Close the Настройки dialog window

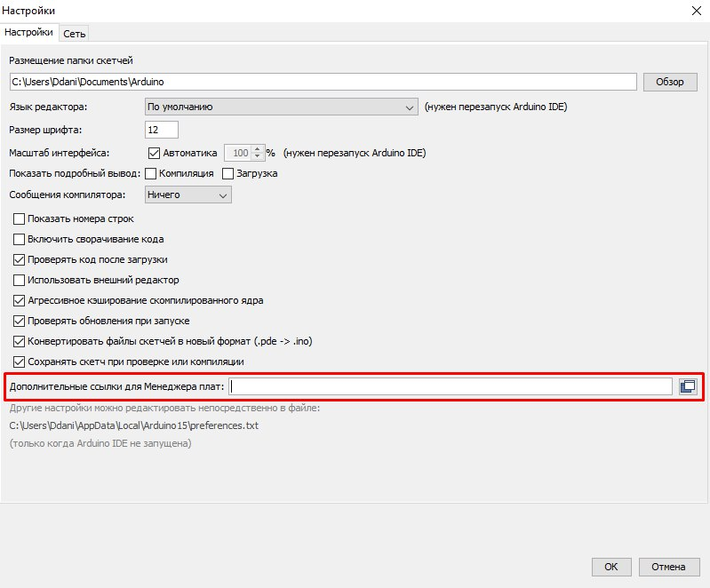(692, 11)
